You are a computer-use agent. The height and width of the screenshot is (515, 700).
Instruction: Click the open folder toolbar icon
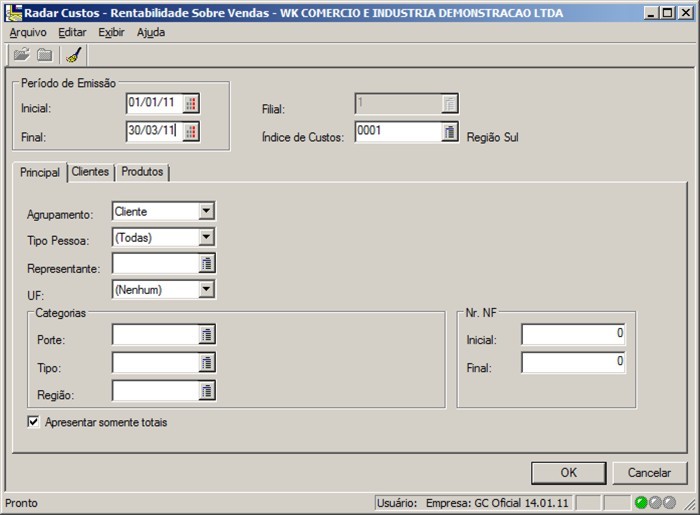click(21, 54)
